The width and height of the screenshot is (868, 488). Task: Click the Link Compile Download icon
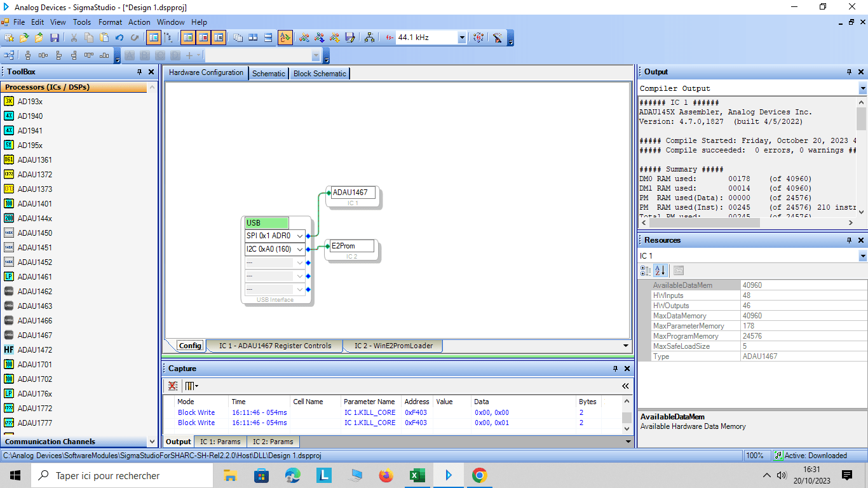(335, 37)
